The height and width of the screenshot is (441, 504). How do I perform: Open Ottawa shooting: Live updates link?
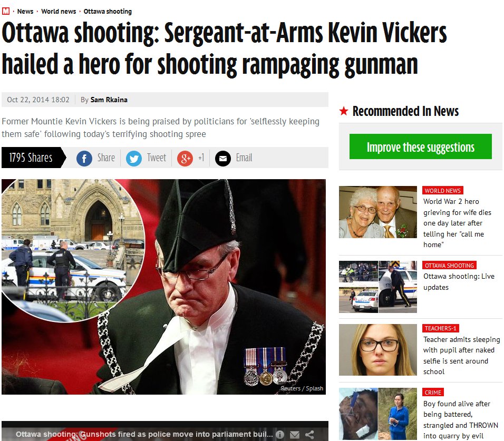point(459,282)
